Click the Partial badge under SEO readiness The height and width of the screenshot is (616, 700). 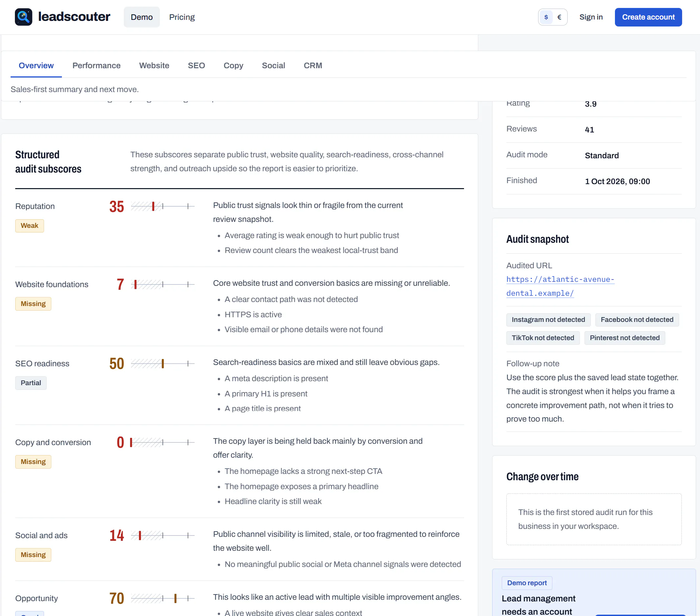pos(31,383)
